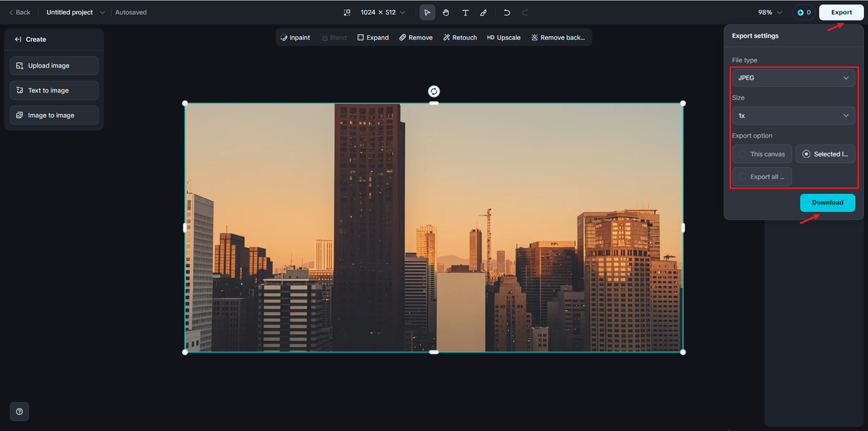Select the pointer select tool
This screenshot has height=431, width=868.
427,12
